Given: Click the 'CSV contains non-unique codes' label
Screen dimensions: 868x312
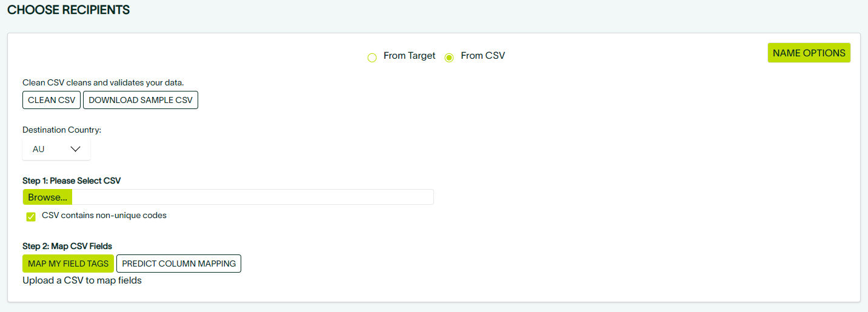Looking at the screenshot, I should tap(104, 215).
